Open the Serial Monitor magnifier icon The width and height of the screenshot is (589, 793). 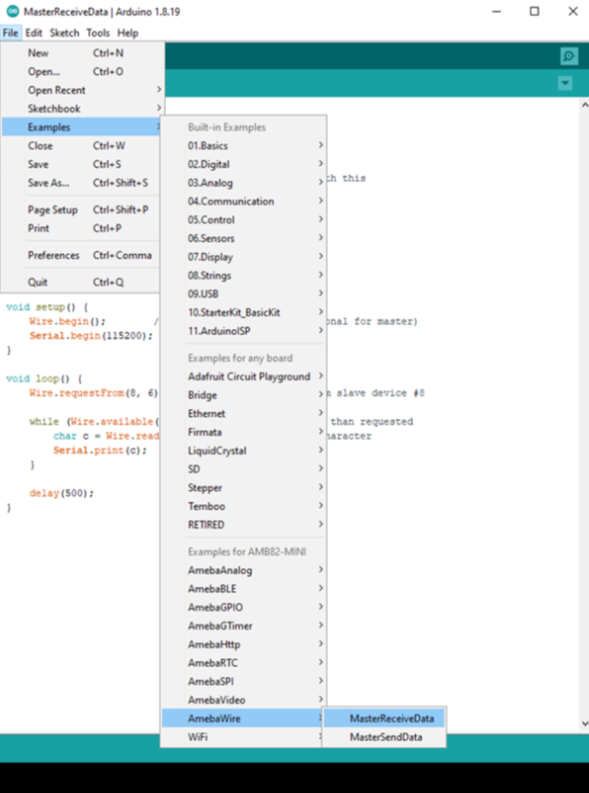[569, 56]
